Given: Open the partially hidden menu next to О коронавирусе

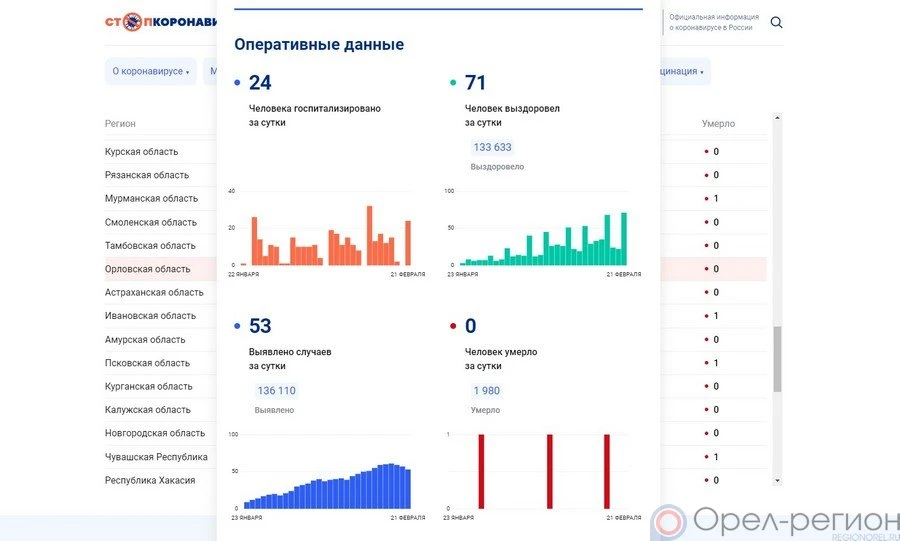Looking at the screenshot, I should pos(212,72).
